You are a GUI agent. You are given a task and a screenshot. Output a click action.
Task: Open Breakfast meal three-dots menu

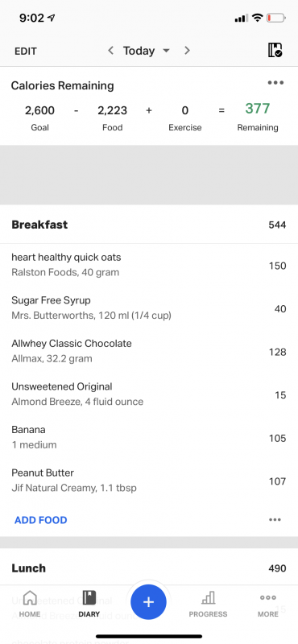(275, 519)
